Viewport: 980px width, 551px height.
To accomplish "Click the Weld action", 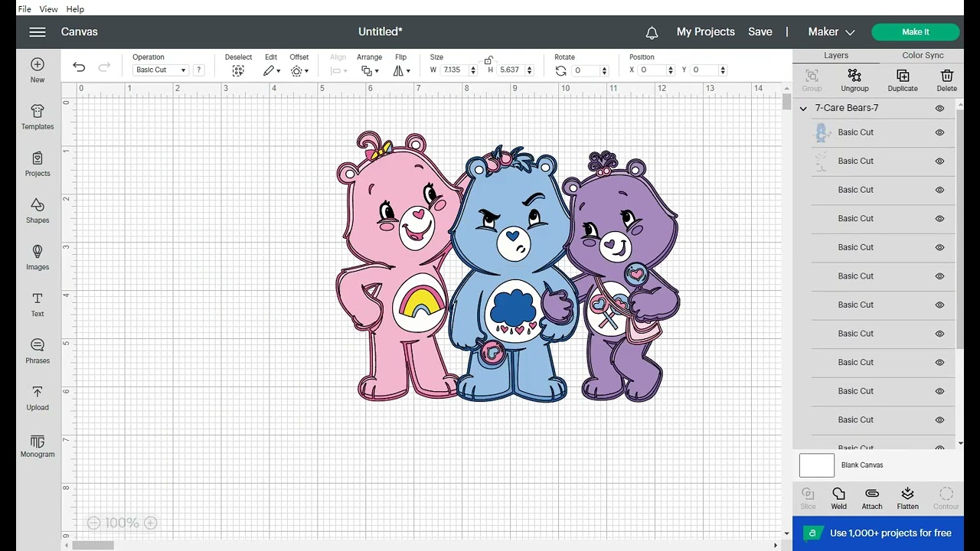I will [839, 498].
